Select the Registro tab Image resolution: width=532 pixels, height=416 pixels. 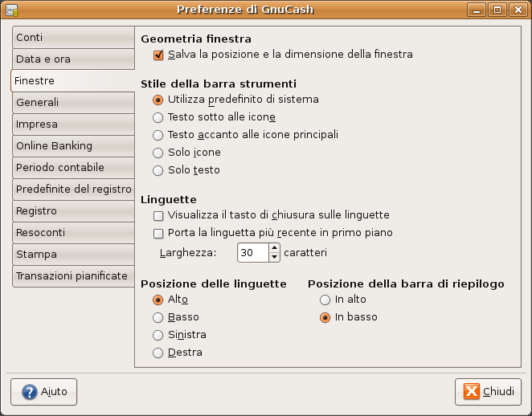coord(74,211)
